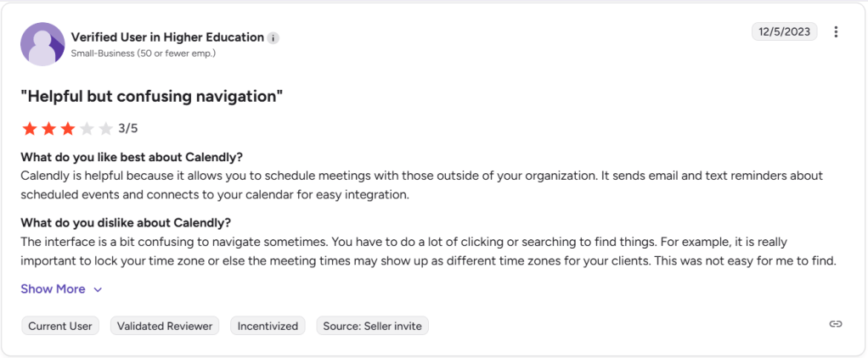The width and height of the screenshot is (868, 358).
Task: Click the fifth empty rating star
Action: (x=105, y=129)
